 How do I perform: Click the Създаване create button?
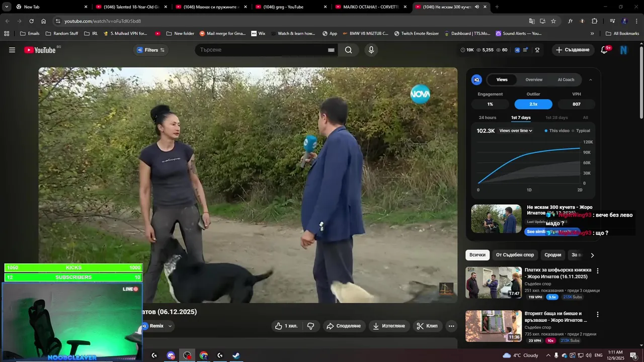(x=573, y=50)
